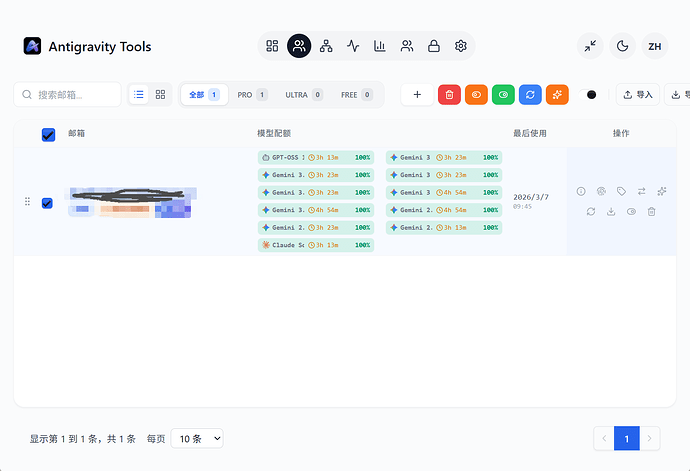Click the Antigravity Tools logo icon
Image resolution: width=690 pixels, height=471 pixels.
point(33,46)
